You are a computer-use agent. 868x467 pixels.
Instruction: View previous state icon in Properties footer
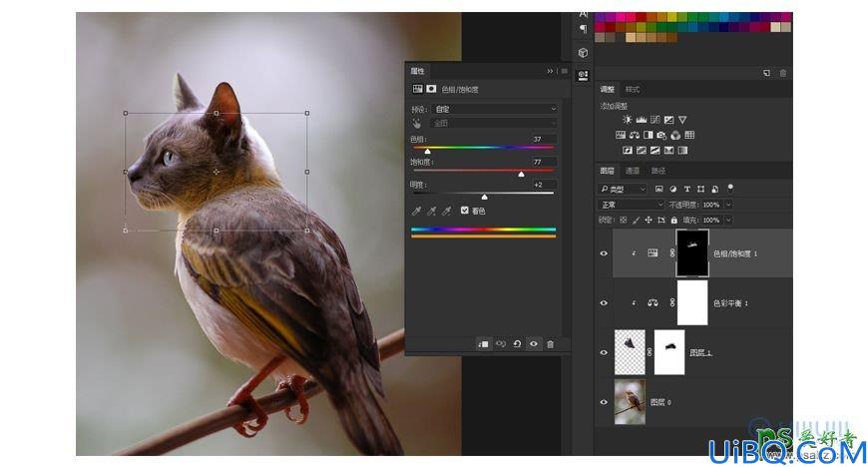(x=501, y=344)
